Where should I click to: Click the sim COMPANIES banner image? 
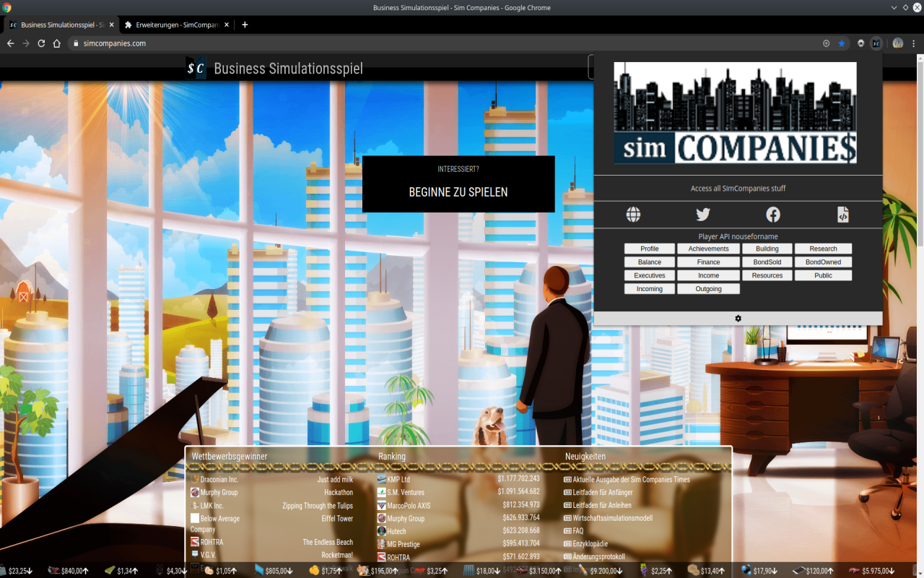735,113
